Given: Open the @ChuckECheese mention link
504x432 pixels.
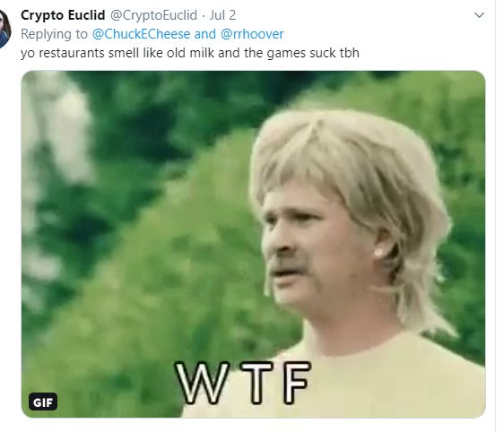Looking at the screenshot, I should [x=141, y=34].
